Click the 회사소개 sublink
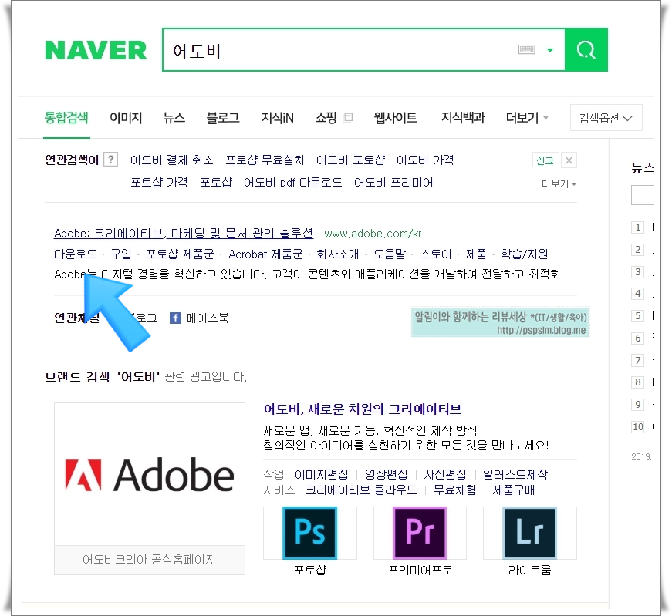 point(337,254)
